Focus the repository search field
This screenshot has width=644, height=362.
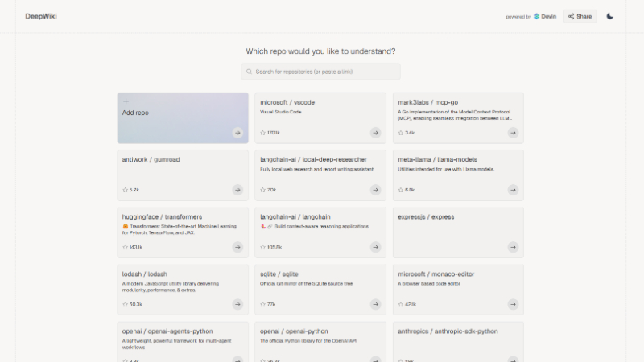pyautogui.click(x=320, y=72)
